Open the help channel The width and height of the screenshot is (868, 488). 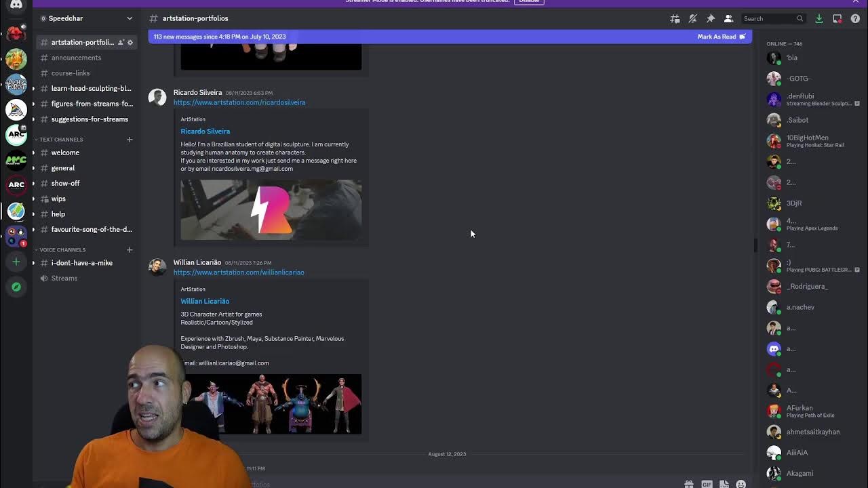tap(85, 214)
